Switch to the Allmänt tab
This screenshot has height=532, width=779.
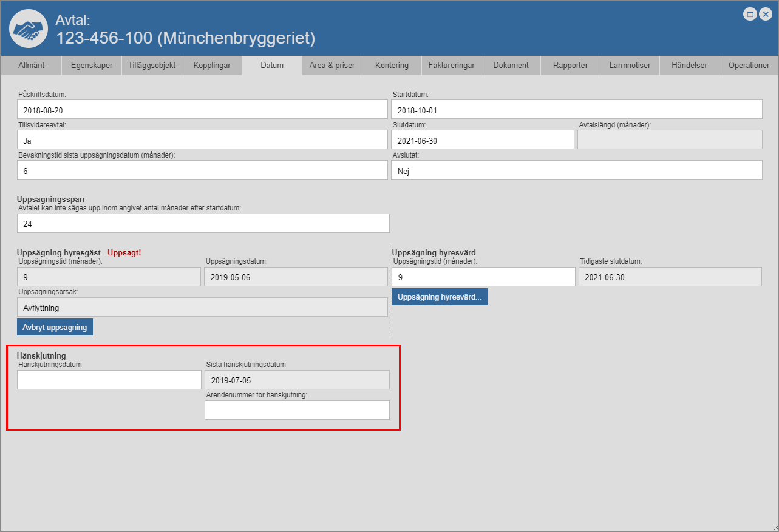pos(31,66)
